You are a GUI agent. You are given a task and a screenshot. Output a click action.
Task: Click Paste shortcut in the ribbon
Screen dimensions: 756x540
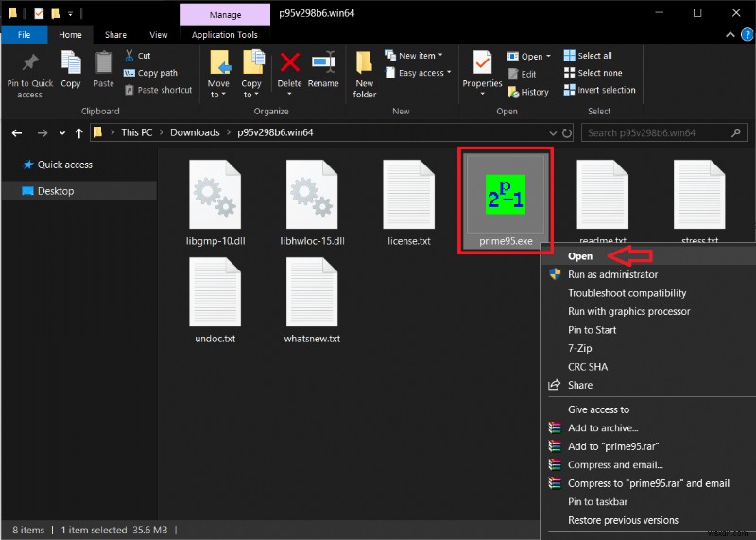(158, 90)
